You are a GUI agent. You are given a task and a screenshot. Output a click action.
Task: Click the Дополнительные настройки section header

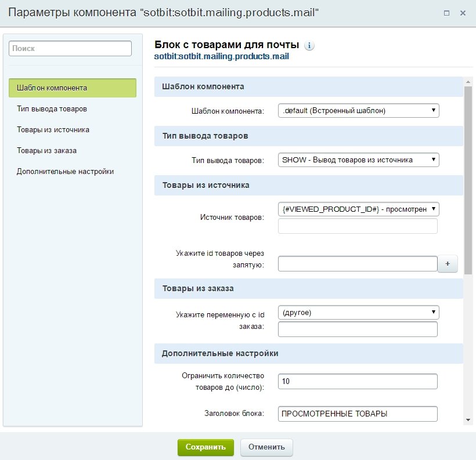(309, 353)
